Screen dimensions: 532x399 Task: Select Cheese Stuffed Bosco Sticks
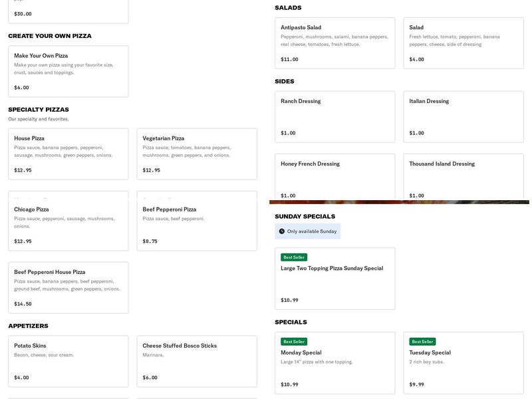[x=196, y=361]
